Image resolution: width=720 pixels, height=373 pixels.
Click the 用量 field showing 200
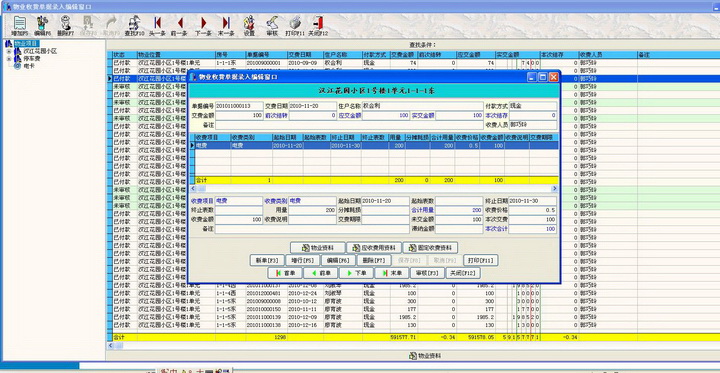pos(313,210)
